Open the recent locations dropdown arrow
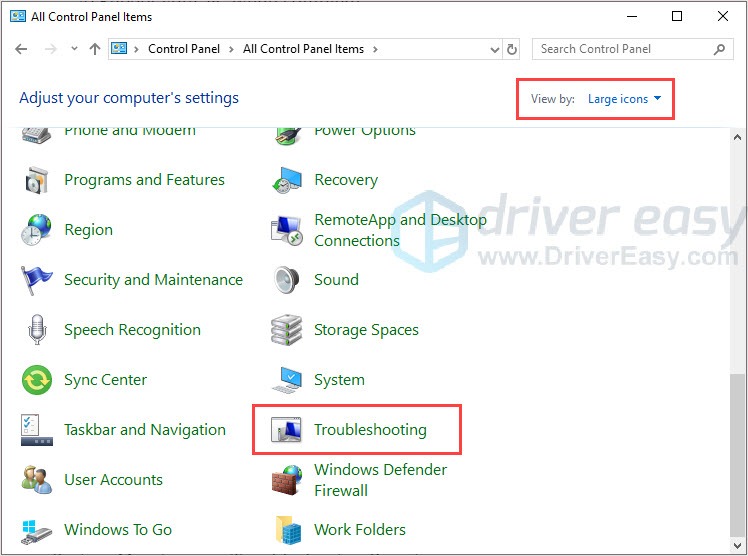Screen dimensions: 748x556 click(x=73, y=49)
